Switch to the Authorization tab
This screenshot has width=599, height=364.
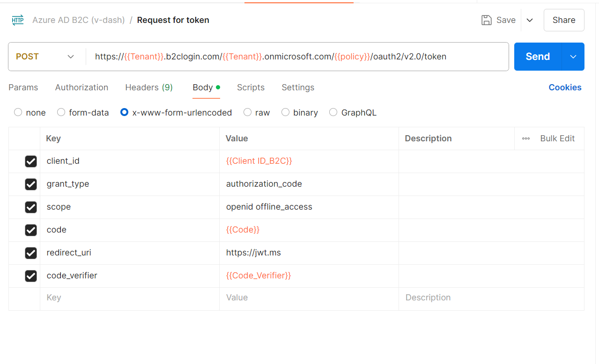pyautogui.click(x=81, y=87)
